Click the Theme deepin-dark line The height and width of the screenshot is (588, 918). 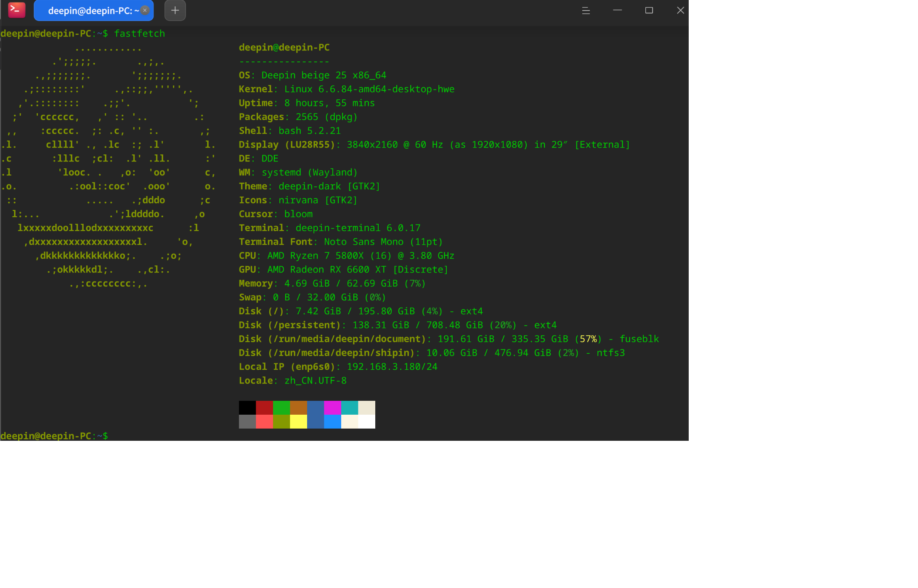(x=309, y=186)
